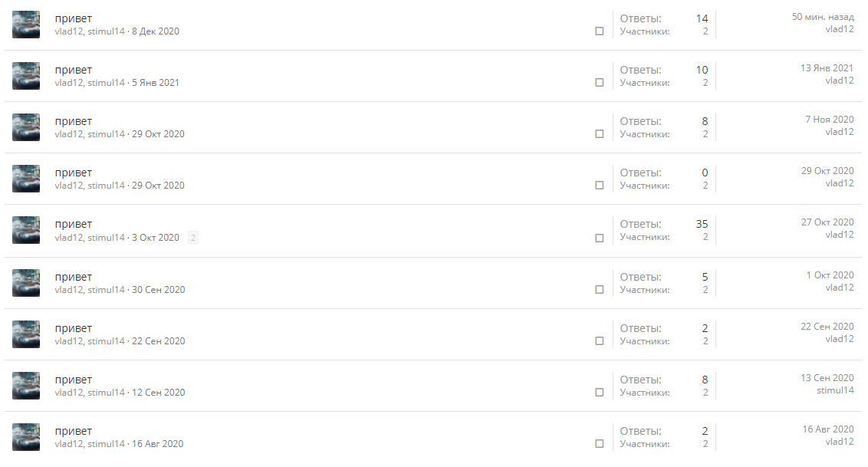Click avatar beside 16 Авг 2020 conversation

point(26,437)
